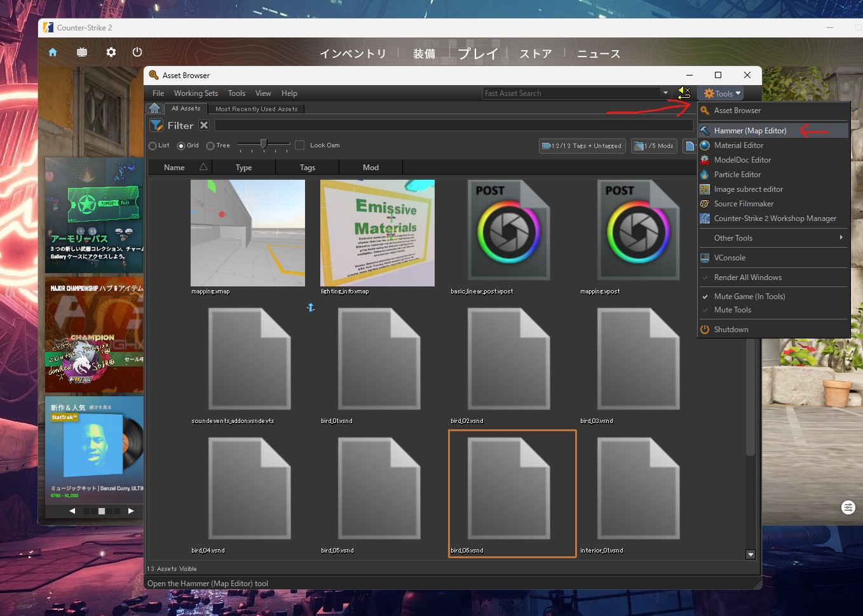
Task: Switch to Most Recently Used Assets tab
Action: [x=256, y=109]
